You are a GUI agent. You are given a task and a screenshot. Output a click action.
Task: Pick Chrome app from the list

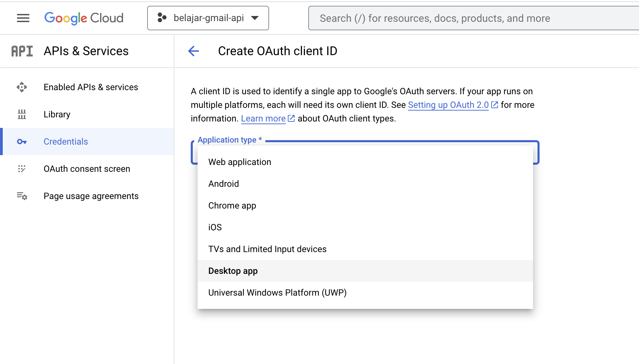point(365,205)
